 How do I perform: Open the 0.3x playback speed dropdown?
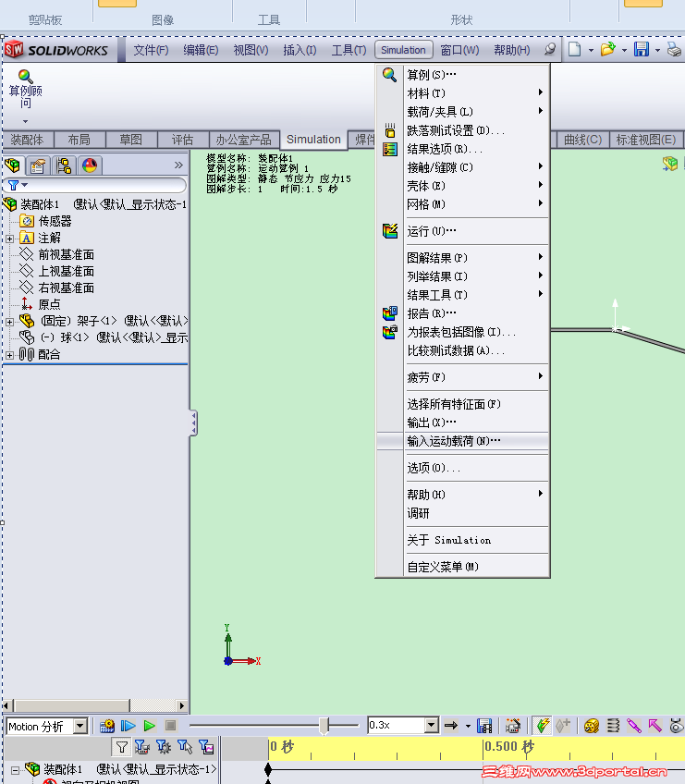432,725
